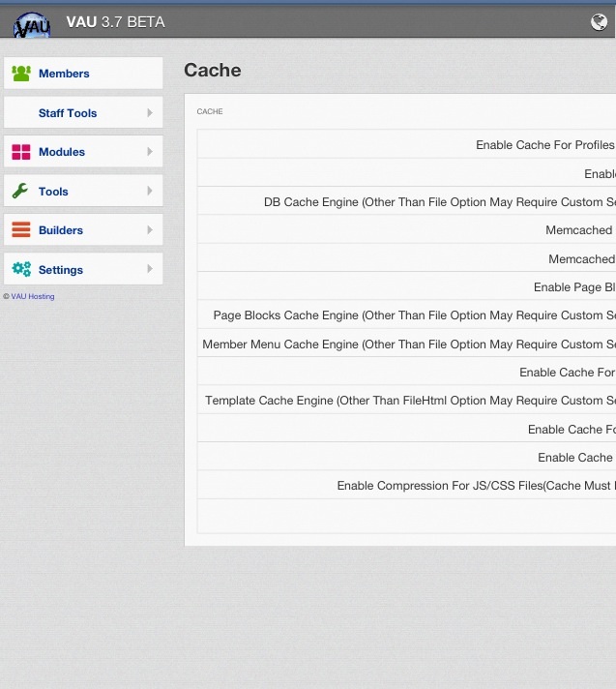Open the Members menu item

64,74
